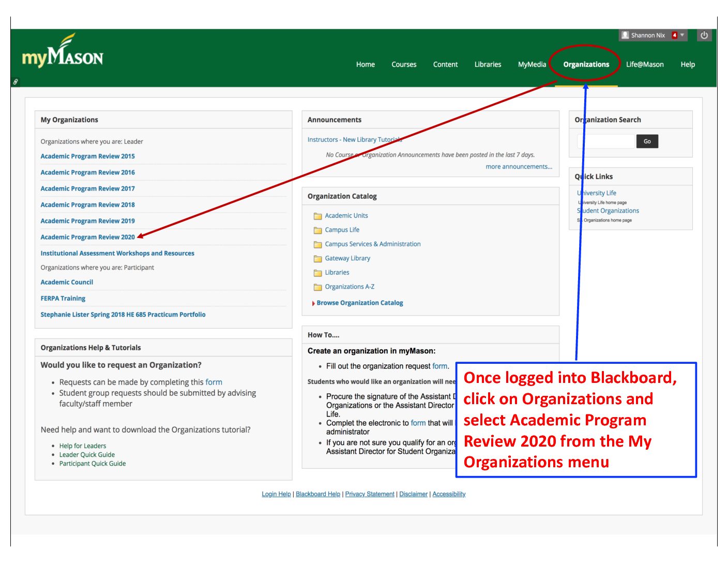Open Instructors - New Library Tutorials announcement
The image size is (728, 563).
click(355, 140)
